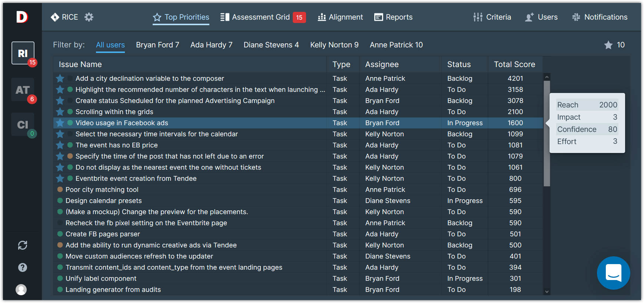Open the CI board in sidebar

23,124
